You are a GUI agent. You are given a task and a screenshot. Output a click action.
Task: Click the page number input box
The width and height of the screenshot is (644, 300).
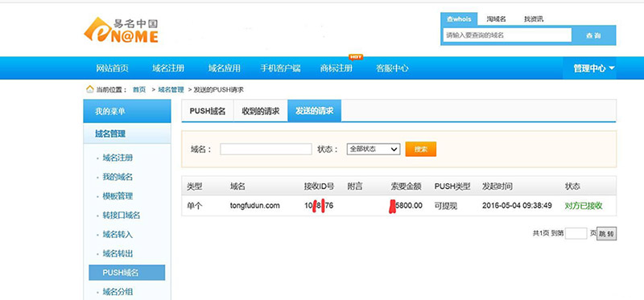click(576, 233)
